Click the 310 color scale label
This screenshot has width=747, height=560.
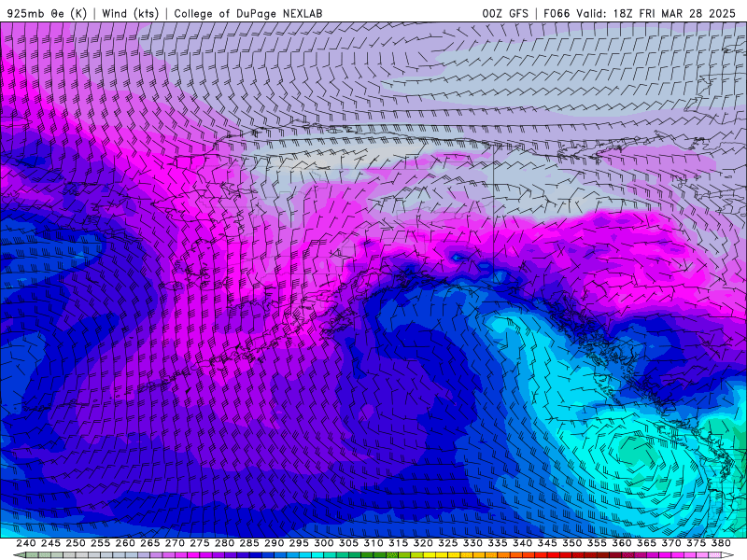[x=373, y=543]
